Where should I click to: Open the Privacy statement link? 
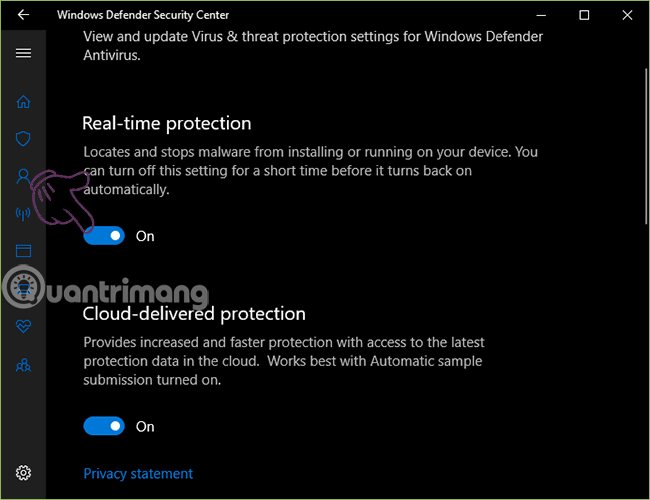tap(138, 474)
